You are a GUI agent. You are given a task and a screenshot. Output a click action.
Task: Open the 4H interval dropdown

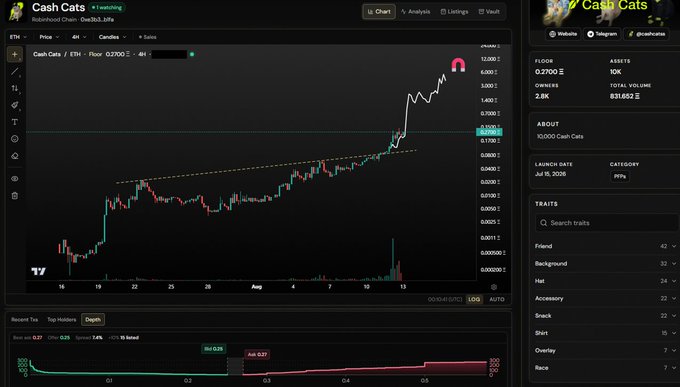click(x=79, y=37)
